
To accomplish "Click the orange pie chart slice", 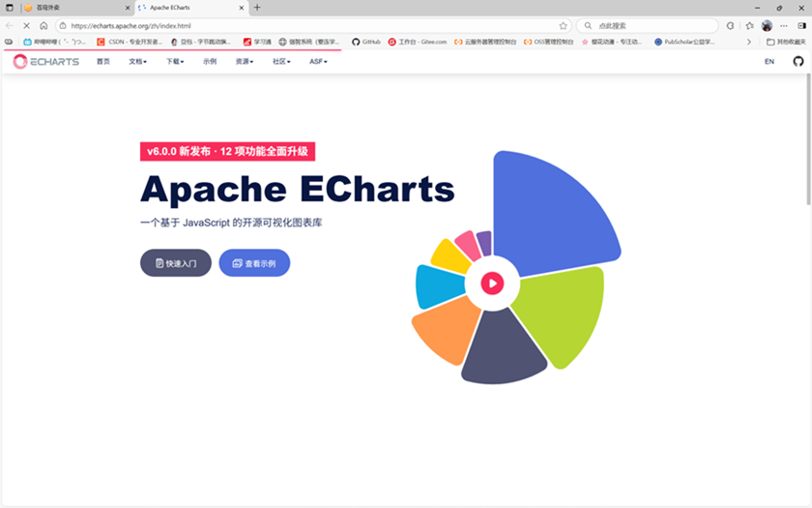I will point(447,329).
